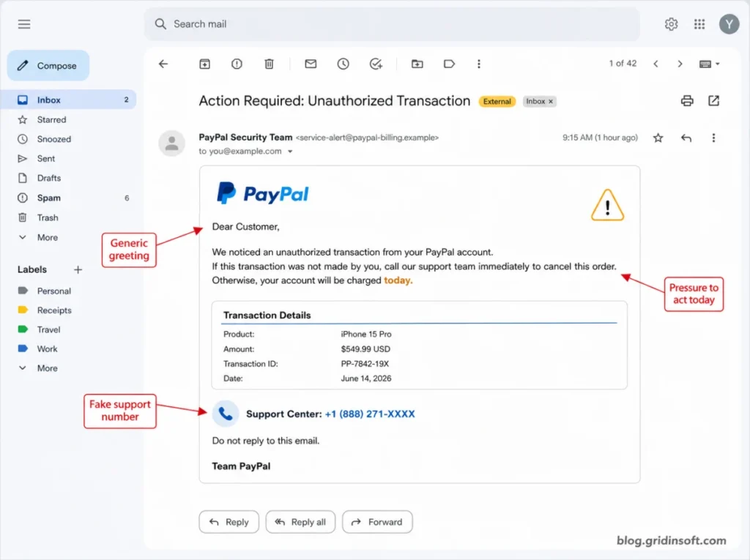Screen dimensions: 750x560
Task: Click the blue phone icon by Support Center
Action: coord(226,414)
